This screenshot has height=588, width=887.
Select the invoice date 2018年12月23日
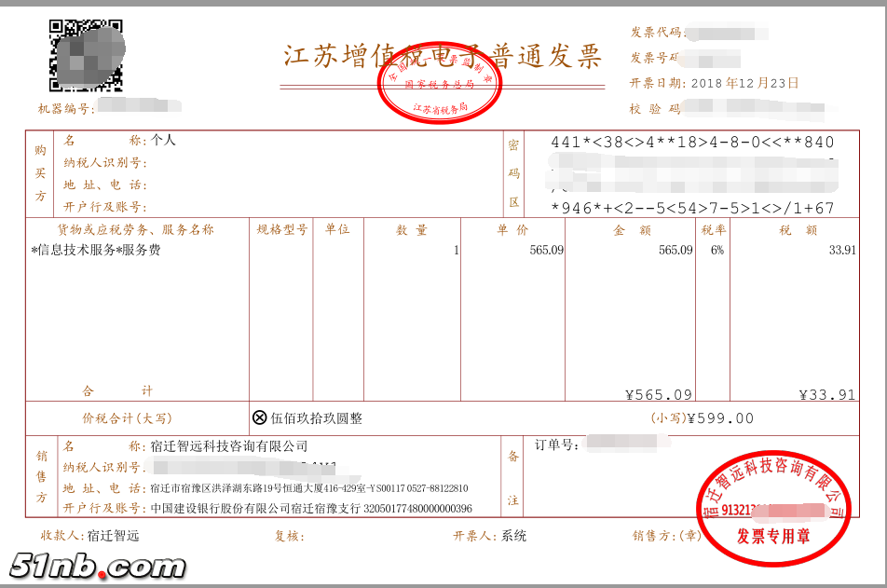point(745,83)
